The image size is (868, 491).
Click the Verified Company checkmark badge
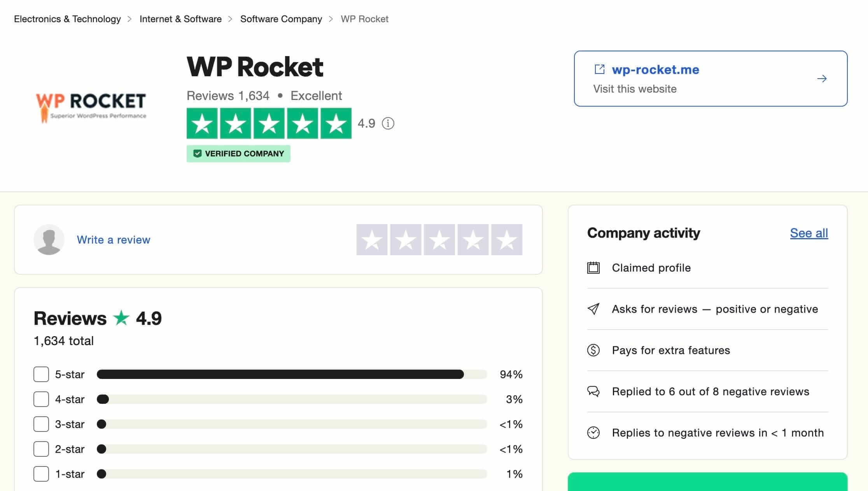click(x=197, y=153)
